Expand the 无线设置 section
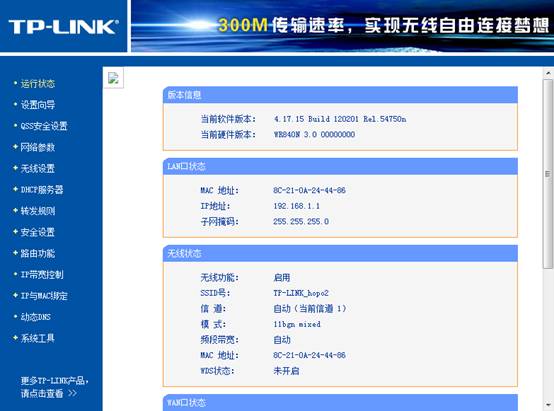554x411 pixels. click(37, 169)
